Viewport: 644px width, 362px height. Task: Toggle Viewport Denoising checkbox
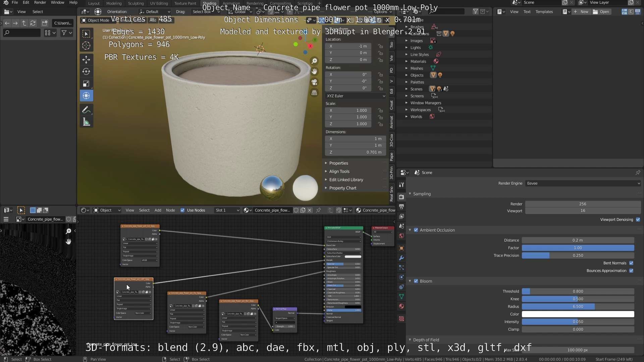638,220
